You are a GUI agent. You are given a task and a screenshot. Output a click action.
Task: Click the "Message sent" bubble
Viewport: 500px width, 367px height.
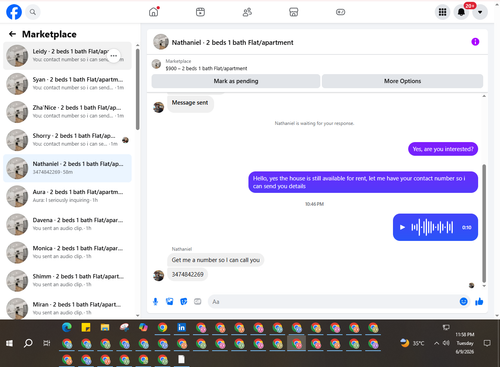pyautogui.click(x=190, y=103)
